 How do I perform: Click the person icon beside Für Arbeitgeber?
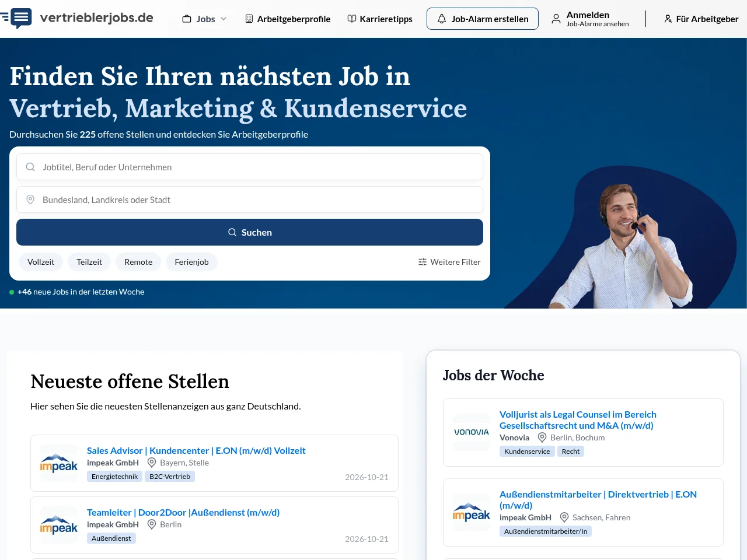pyautogui.click(x=668, y=19)
